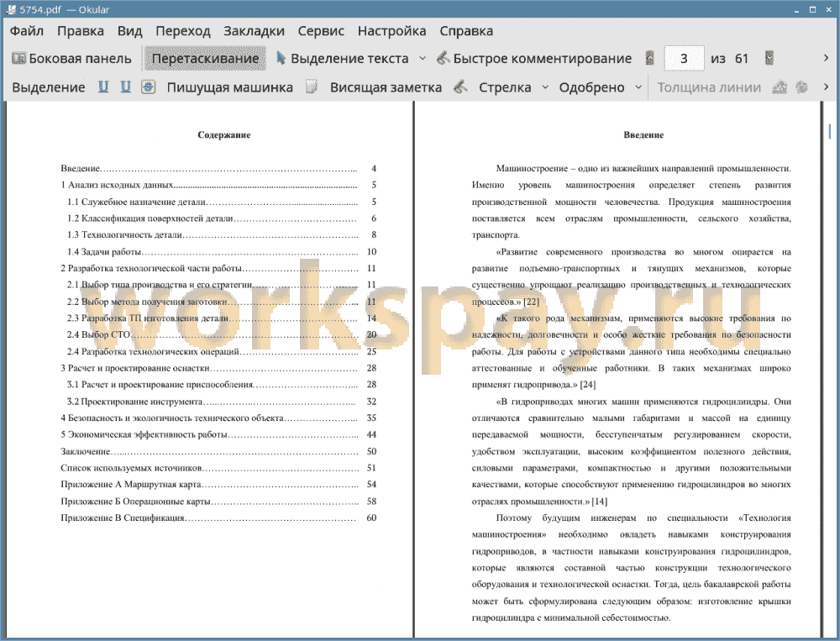
Task: Open the Вид menu
Action: pyautogui.click(x=129, y=31)
